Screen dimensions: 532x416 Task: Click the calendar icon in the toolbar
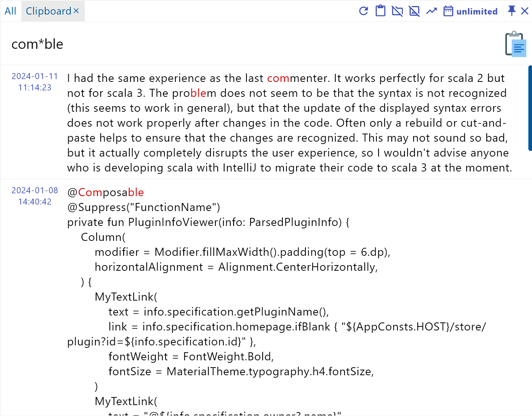[x=448, y=11]
